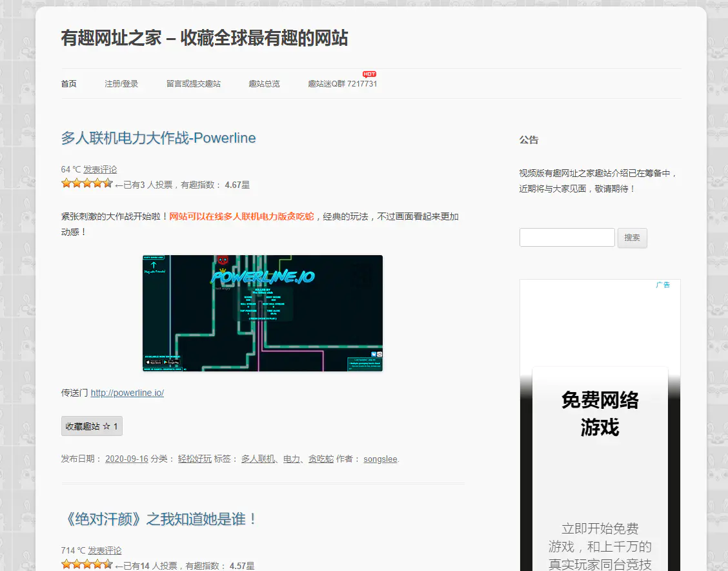Focus the sidebar search input field
The width and height of the screenshot is (728, 571).
[567, 238]
